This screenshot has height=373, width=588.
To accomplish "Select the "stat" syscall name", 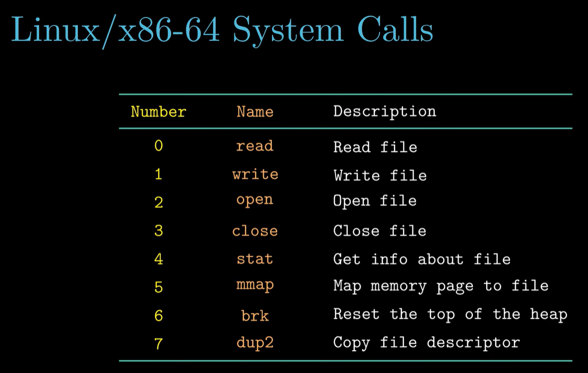I will 255,259.
